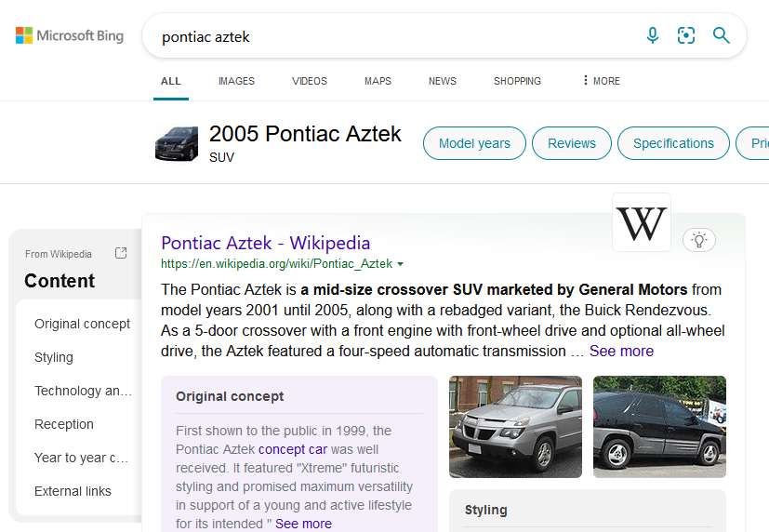The height and width of the screenshot is (532, 769).
Task: Select External links in Content list
Action: (x=73, y=491)
